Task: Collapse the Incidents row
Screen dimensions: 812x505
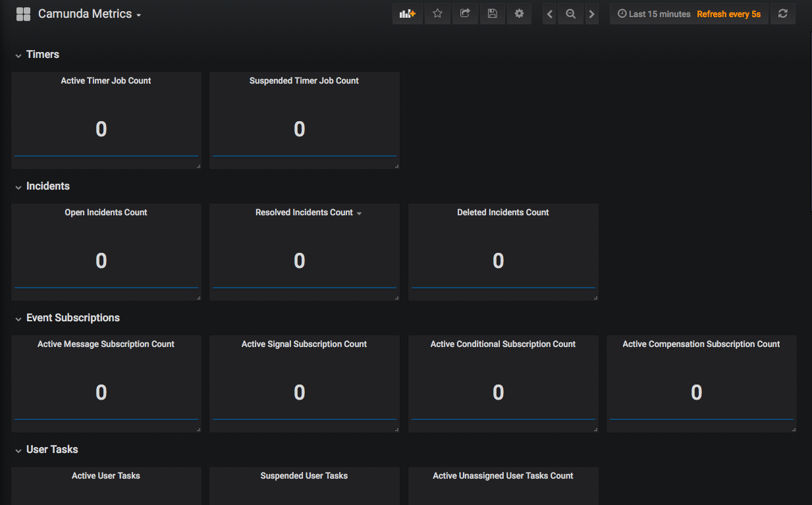Action: click(18, 187)
